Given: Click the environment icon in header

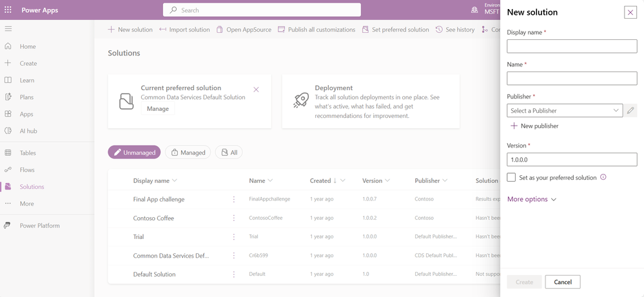Looking at the screenshot, I should [x=474, y=10].
